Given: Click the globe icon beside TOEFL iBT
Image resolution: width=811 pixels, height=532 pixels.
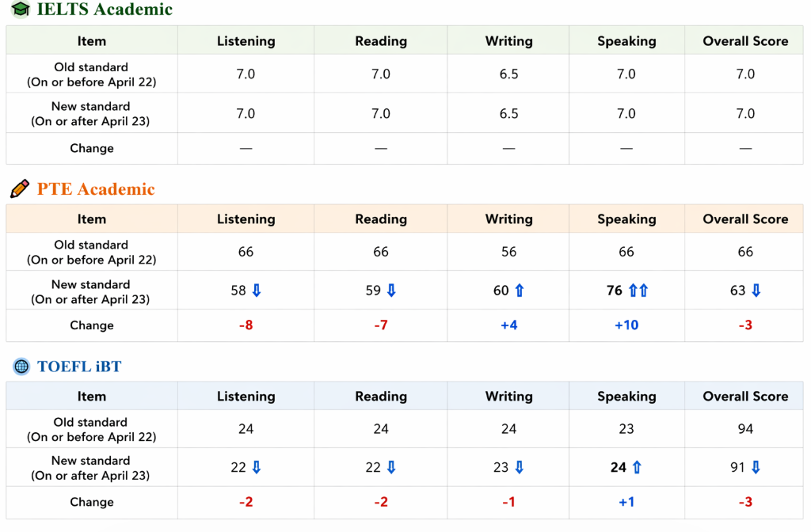Looking at the screenshot, I should click(x=21, y=367).
